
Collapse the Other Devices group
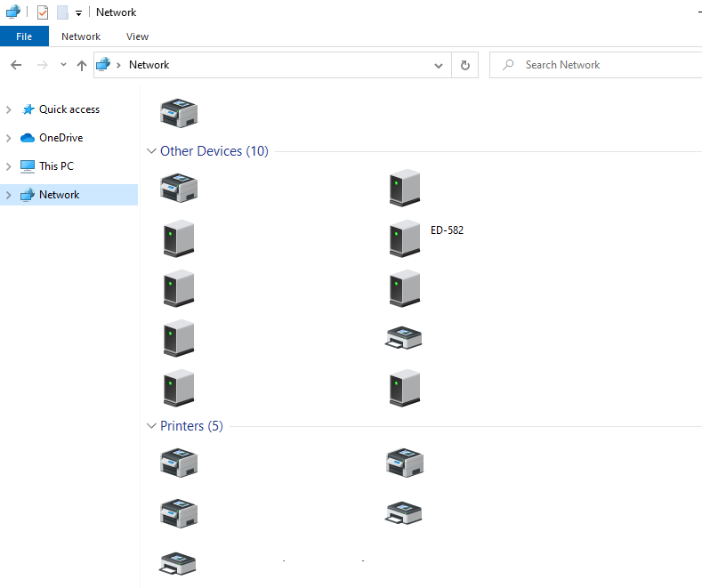151,151
